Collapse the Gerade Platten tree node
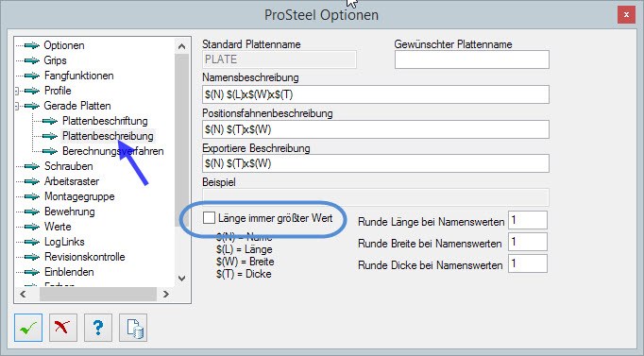The image size is (644, 356). 17,106
